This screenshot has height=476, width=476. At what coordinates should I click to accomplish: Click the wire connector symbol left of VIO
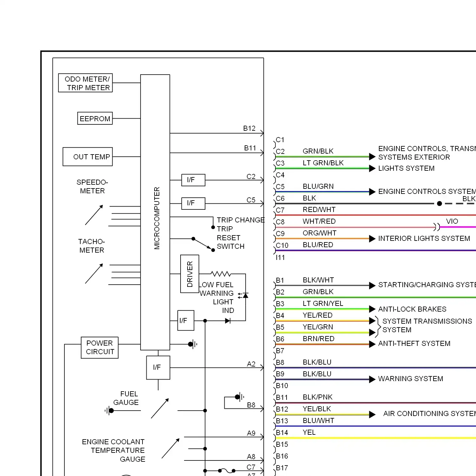pyautogui.click(x=437, y=227)
